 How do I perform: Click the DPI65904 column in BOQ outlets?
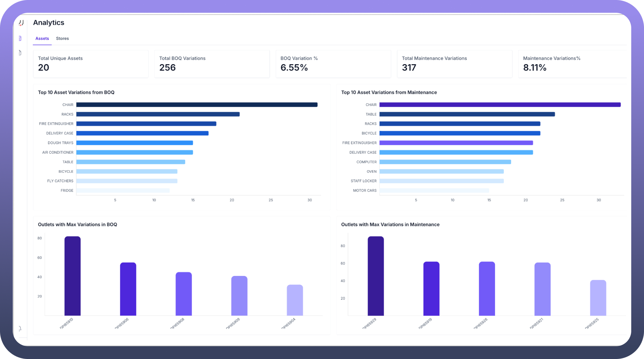pyautogui.click(x=295, y=300)
